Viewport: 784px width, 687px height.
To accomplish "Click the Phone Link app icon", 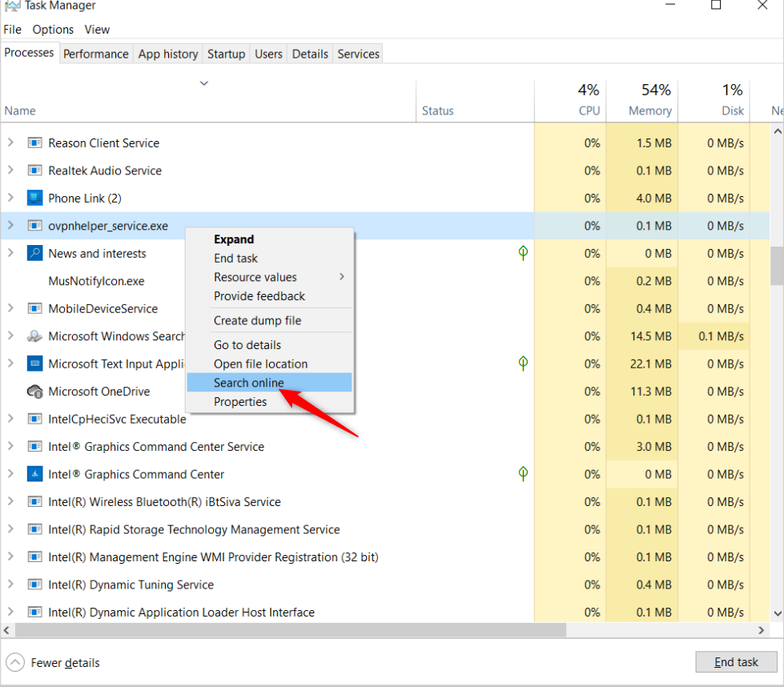I will [x=34, y=198].
